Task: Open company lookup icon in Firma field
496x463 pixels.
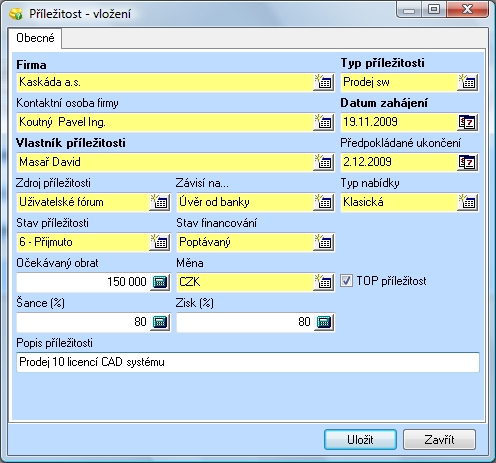Action: pyautogui.click(x=324, y=82)
